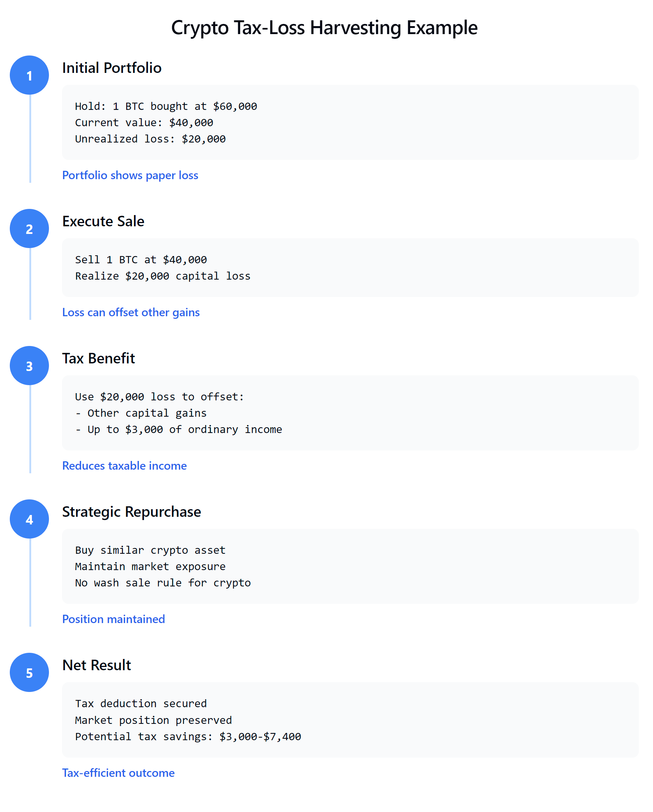Select the step 3 numbered circle

(x=29, y=366)
